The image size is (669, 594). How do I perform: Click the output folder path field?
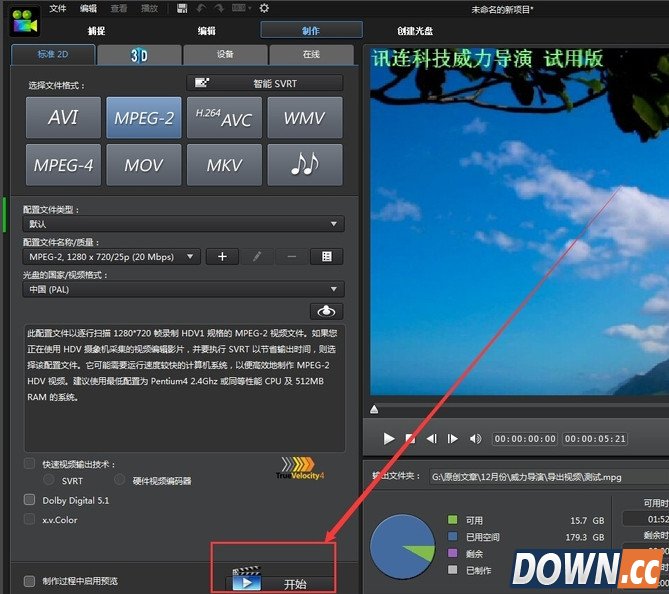[x=549, y=477]
